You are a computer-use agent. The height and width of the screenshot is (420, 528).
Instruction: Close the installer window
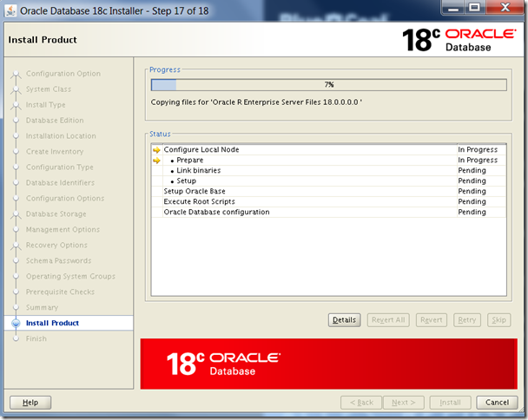(x=505, y=8)
